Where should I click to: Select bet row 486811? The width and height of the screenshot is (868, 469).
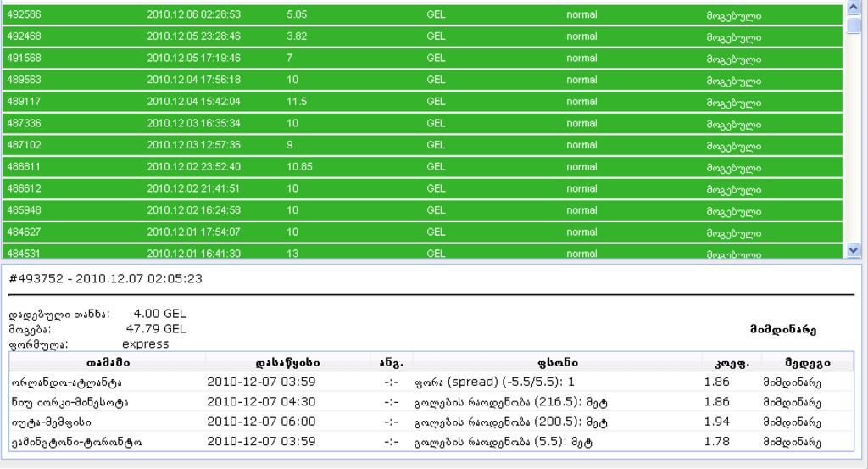click(422, 167)
